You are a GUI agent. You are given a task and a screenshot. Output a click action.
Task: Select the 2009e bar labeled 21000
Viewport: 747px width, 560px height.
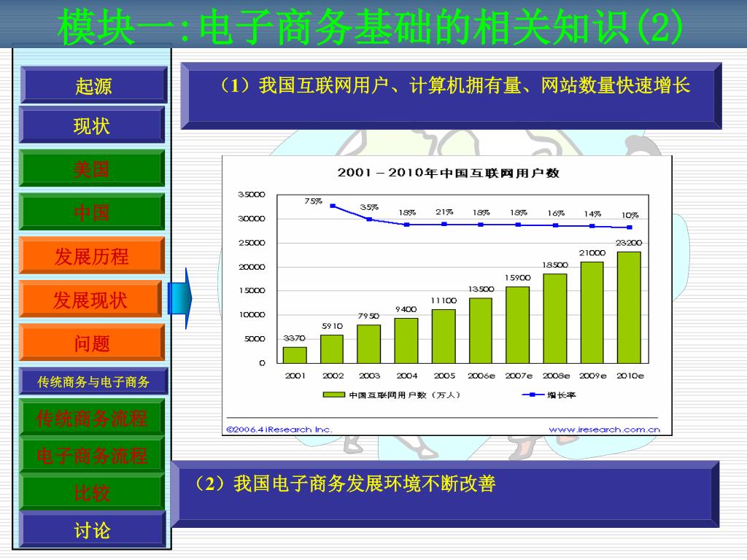point(592,312)
